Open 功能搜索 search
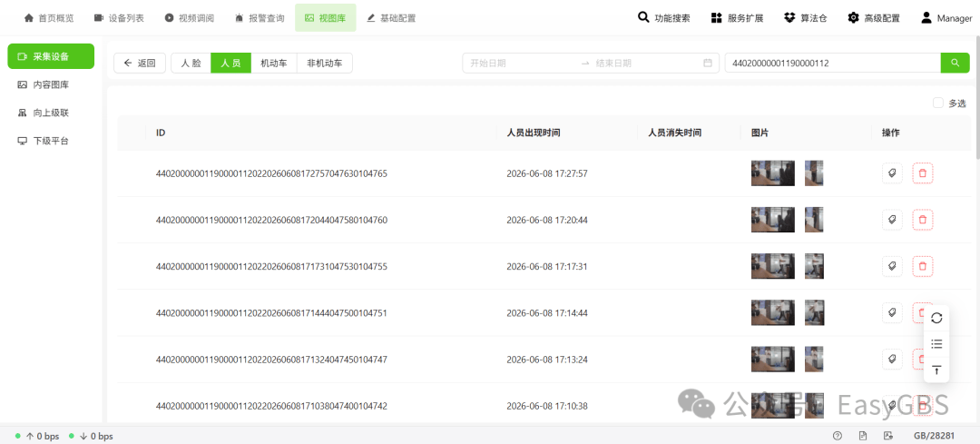 663,18
